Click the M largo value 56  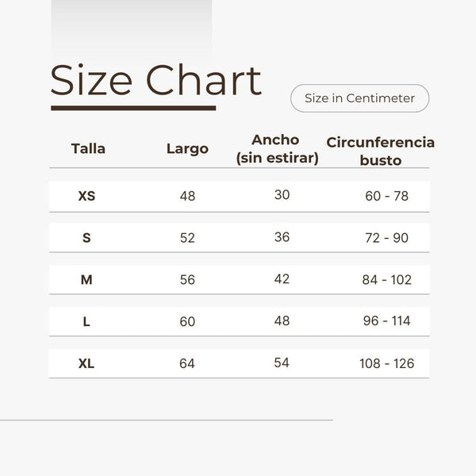point(187,279)
